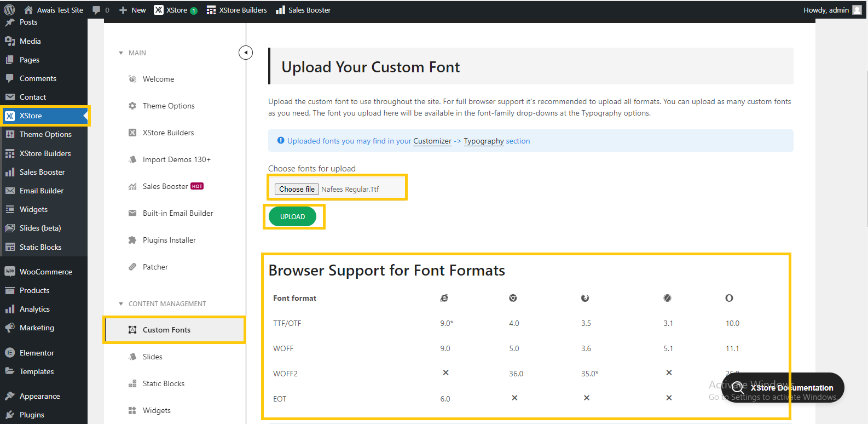Click the admin user avatar
This screenshot has height=424, width=868.
(x=857, y=10)
